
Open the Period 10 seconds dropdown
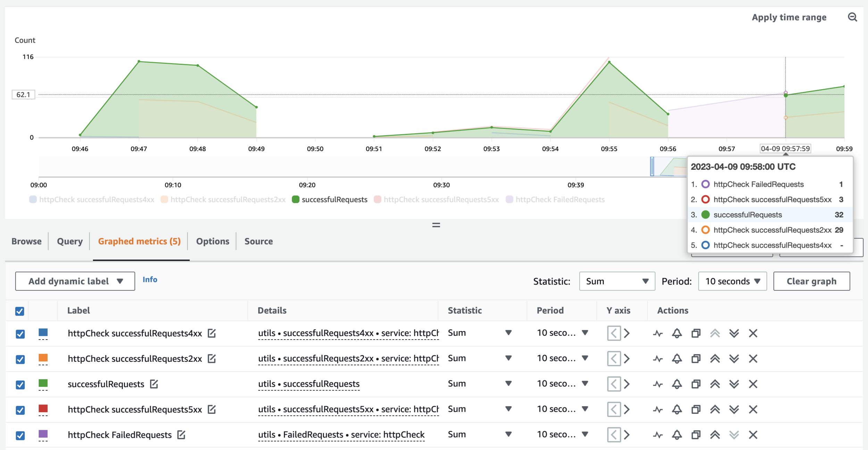732,281
